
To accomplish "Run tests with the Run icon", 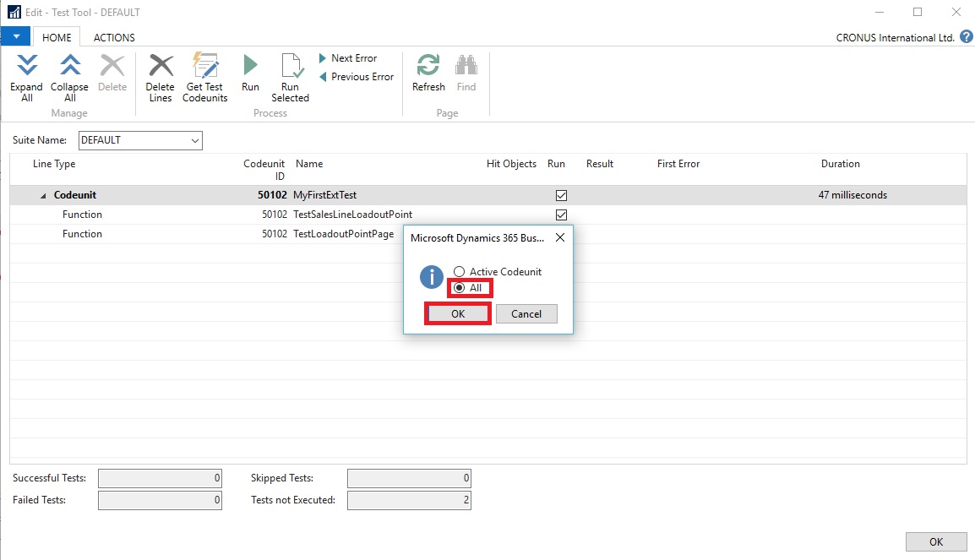I will tap(250, 67).
